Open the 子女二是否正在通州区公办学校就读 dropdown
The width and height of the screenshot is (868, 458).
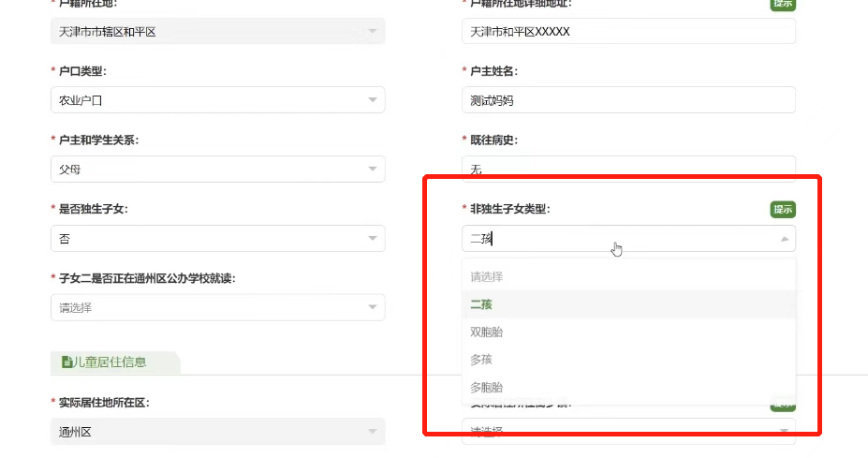click(217, 307)
